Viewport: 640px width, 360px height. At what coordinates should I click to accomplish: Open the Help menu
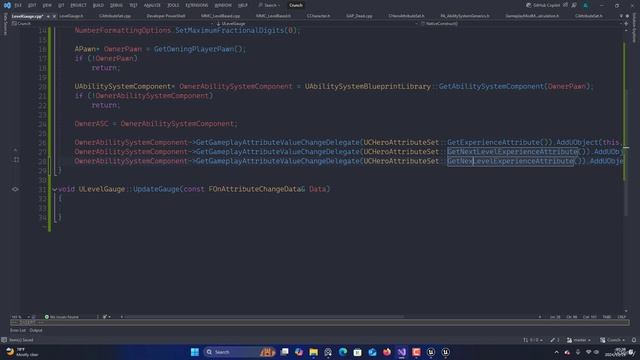(243, 5)
